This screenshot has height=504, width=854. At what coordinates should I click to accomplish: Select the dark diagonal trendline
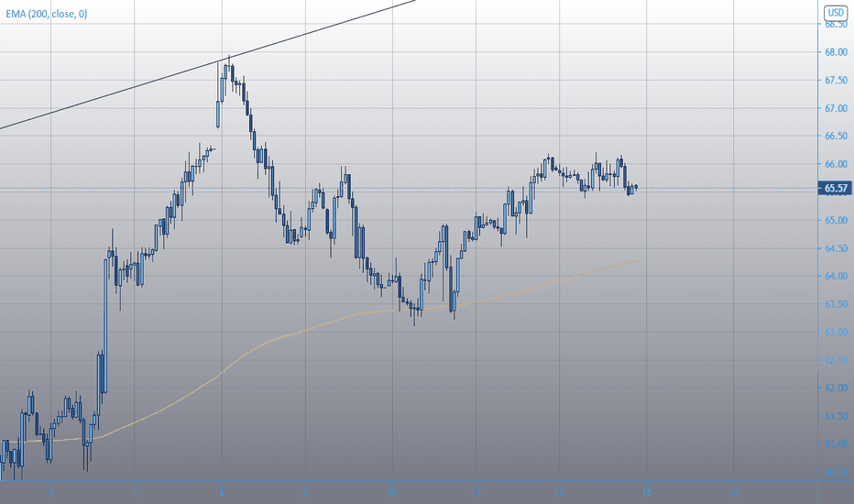click(x=207, y=64)
